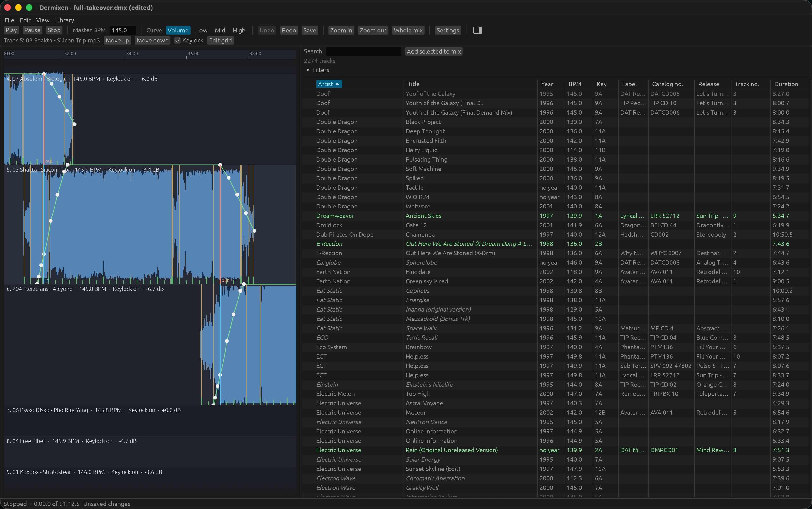
Task: Save the mix with Save button
Action: pos(309,30)
